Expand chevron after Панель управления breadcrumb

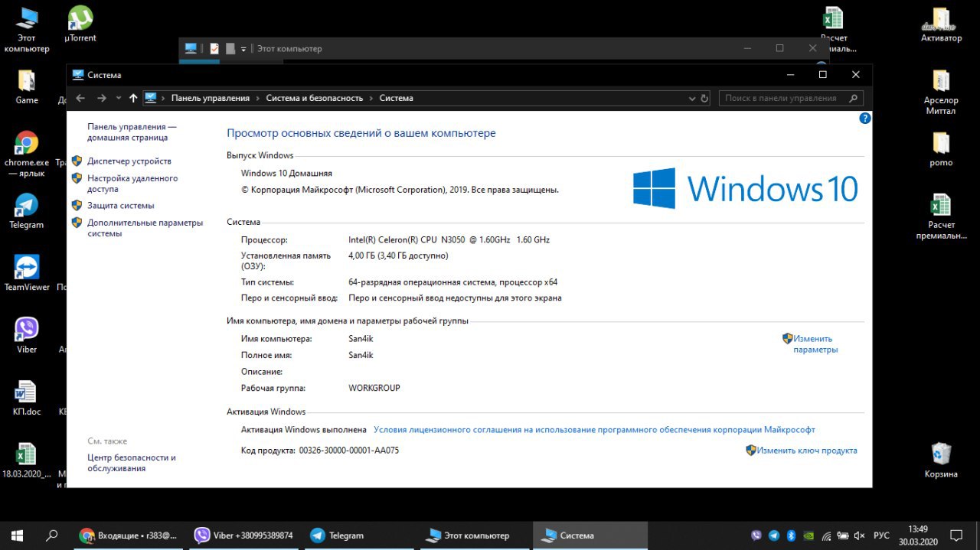coord(258,98)
